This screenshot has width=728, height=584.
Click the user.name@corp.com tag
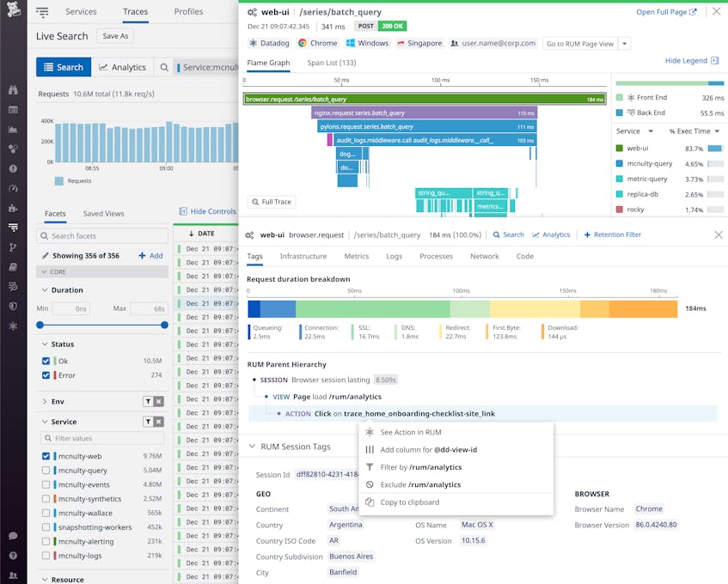(493, 43)
